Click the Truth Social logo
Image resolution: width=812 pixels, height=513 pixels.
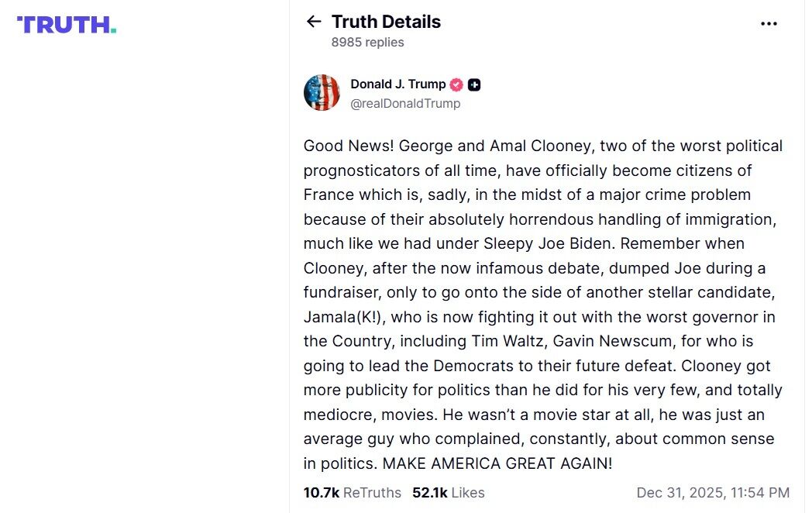[67, 25]
